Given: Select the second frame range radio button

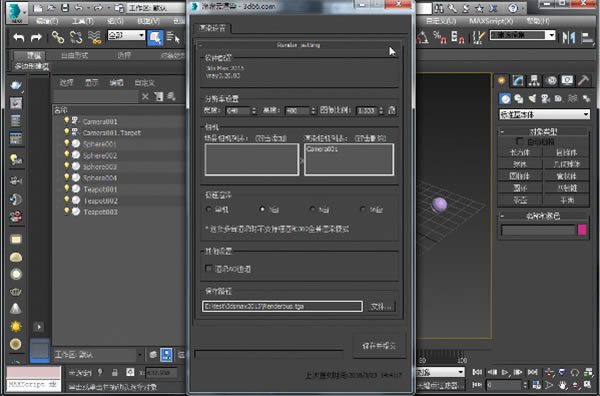Looking at the screenshot, I should [262, 209].
